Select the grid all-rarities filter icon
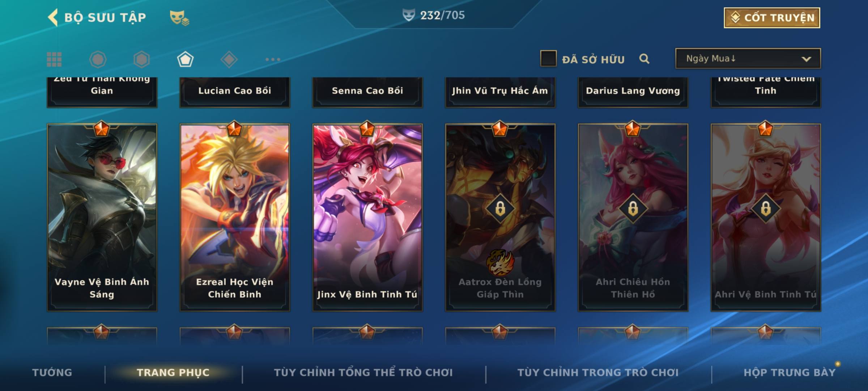Viewport: 868px width, 391px height. click(x=54, y=59)
